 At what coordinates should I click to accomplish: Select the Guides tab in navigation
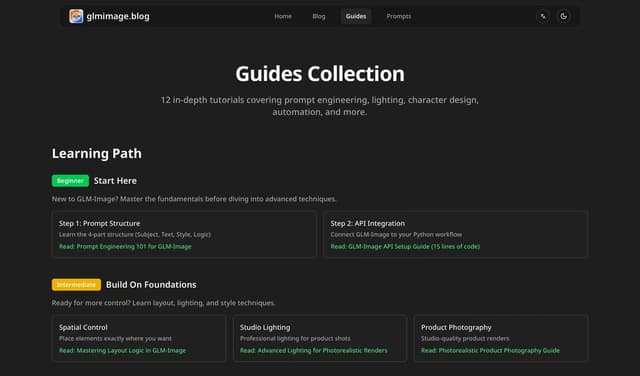point(356,16)
